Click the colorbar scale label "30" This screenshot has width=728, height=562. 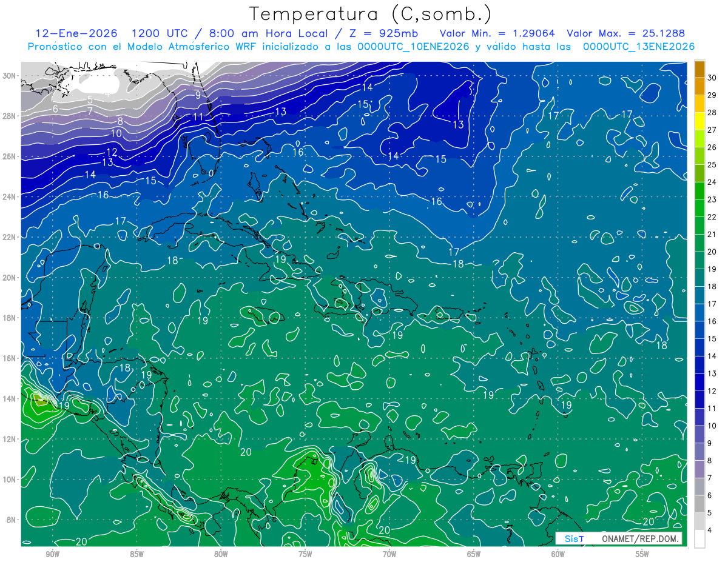[x=712, y=78]
